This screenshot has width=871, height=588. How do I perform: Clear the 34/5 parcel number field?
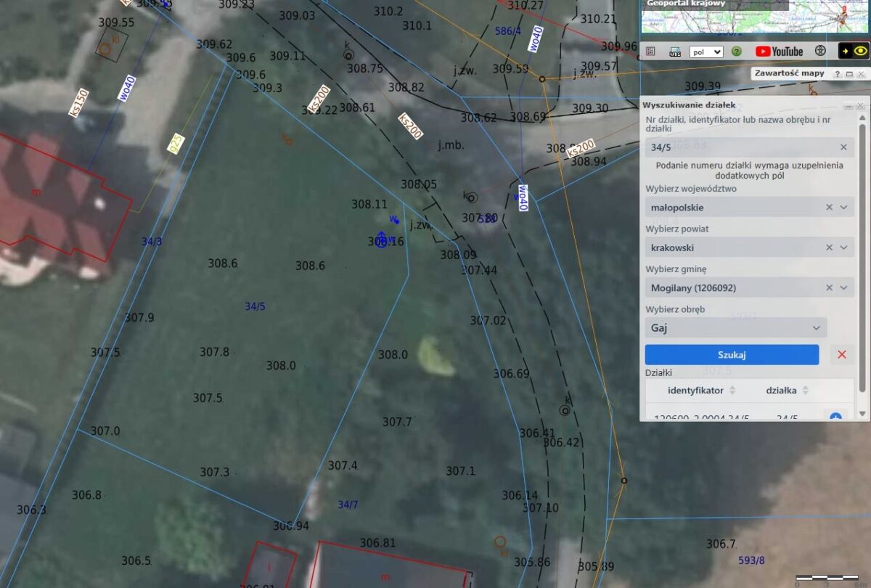(843, 147)
